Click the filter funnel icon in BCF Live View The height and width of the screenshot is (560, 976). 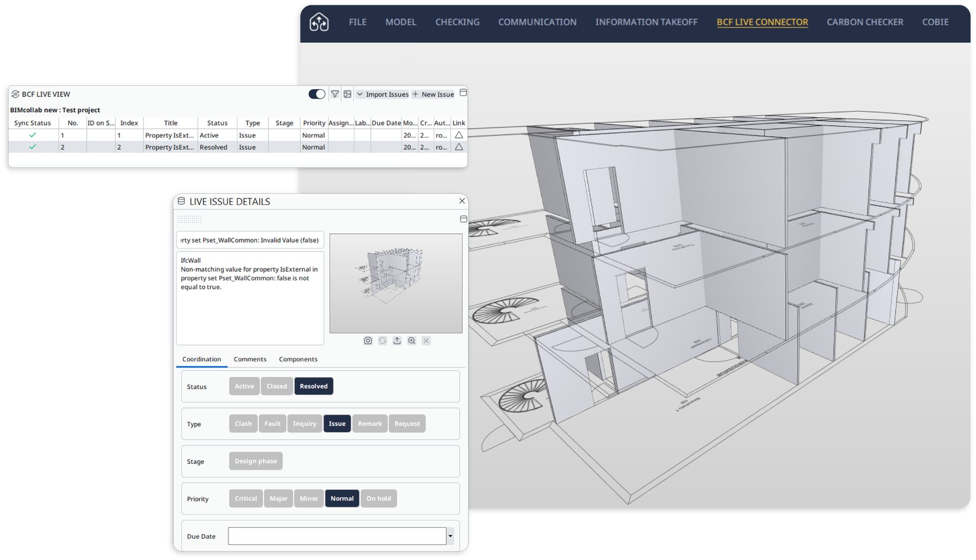[x=335, y=94]
